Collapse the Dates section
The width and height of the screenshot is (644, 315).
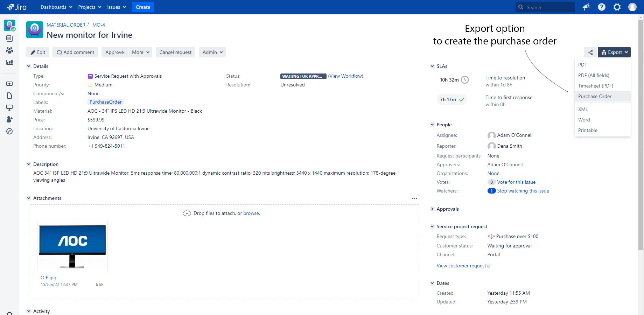[x=432, y=283]
